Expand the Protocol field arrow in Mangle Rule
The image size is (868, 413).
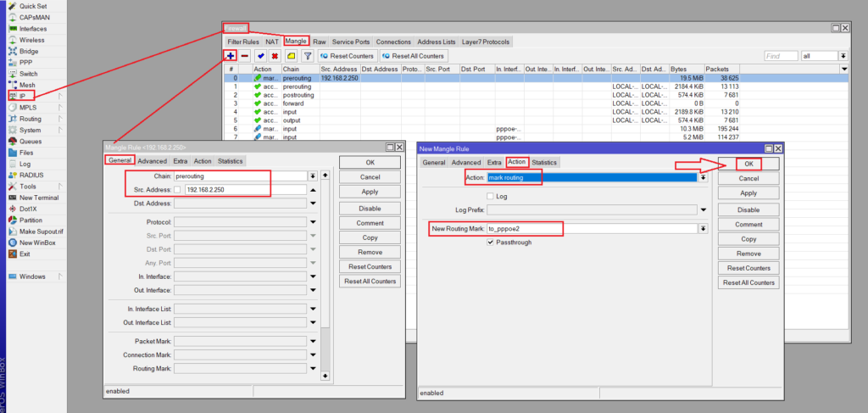pos(313,222)
